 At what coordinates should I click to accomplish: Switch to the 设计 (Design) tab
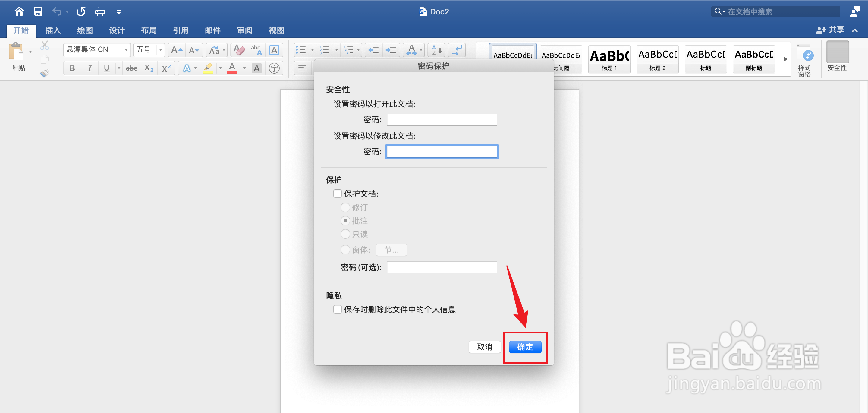pyautogui.click(x=117, y=31)
